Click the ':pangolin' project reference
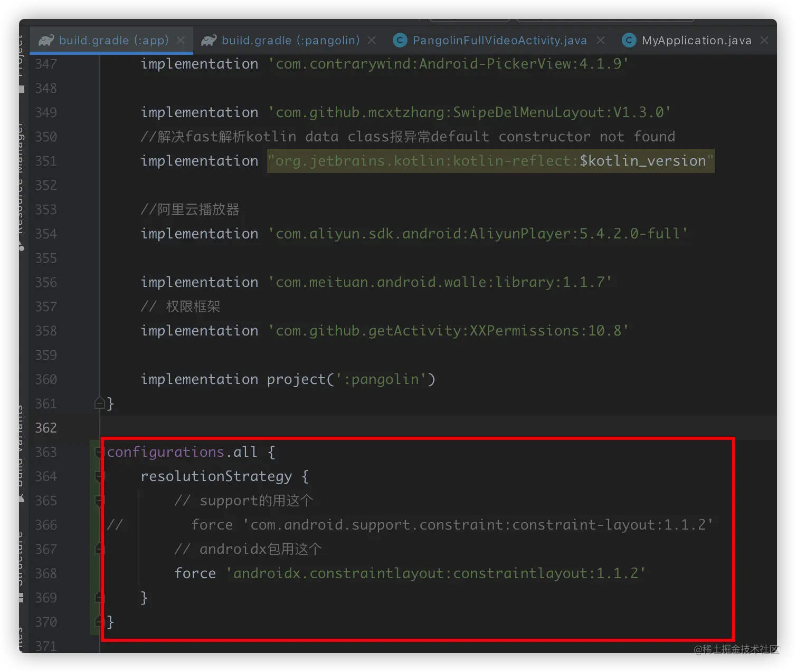Viewport: 796px width, 672px height. click(381, 379)
